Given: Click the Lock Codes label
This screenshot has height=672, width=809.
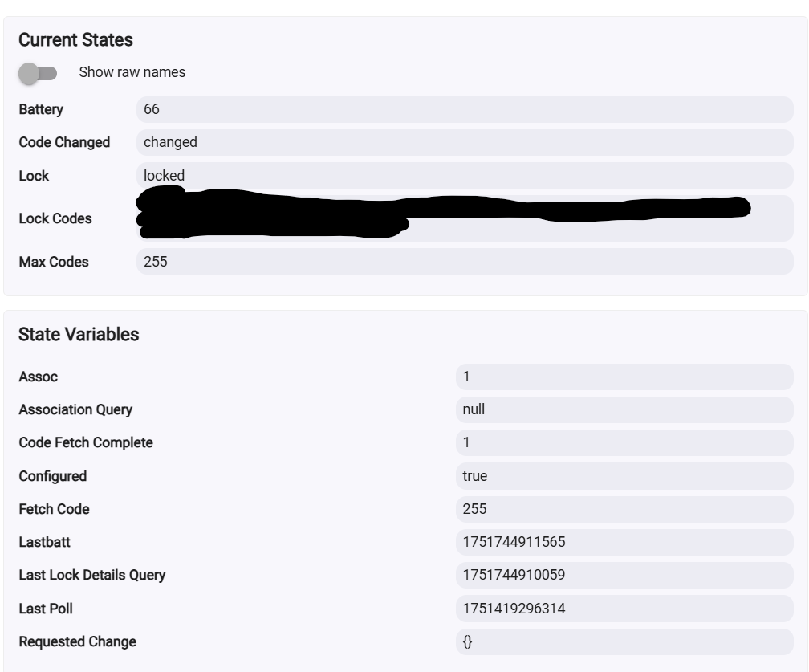Looking at the screenshot, I should (55, 218).
